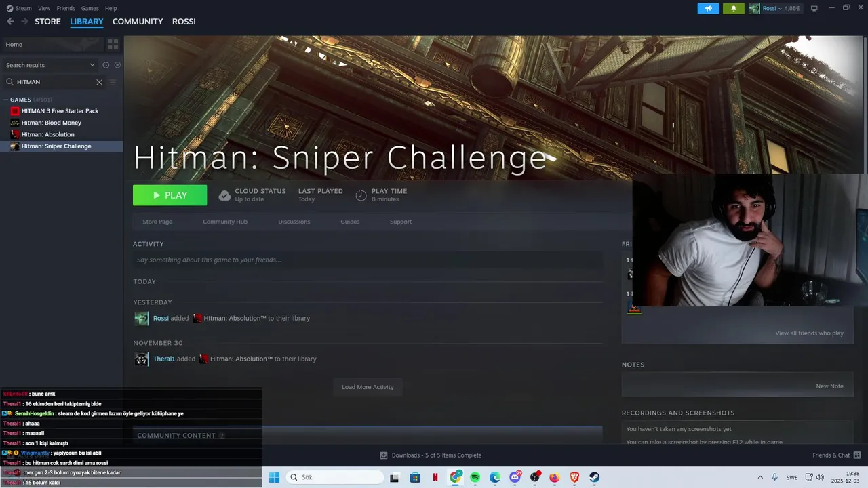Click the SWE language indicator

point(792,477)
